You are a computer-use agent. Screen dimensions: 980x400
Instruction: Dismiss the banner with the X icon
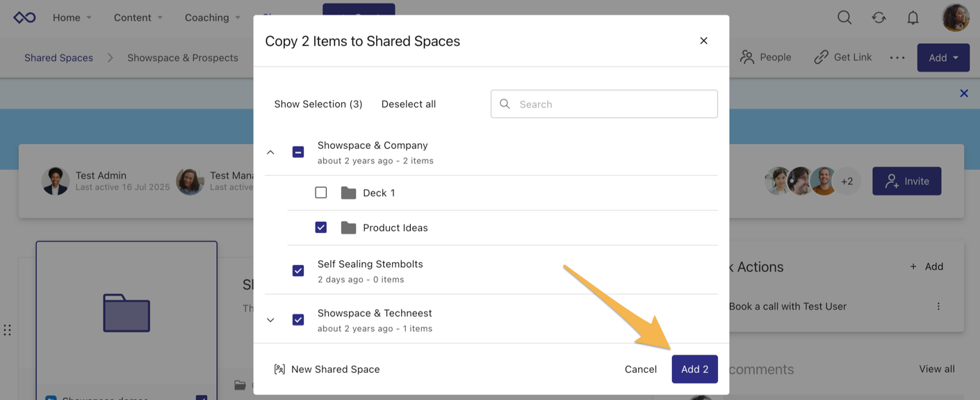[964, 93]
